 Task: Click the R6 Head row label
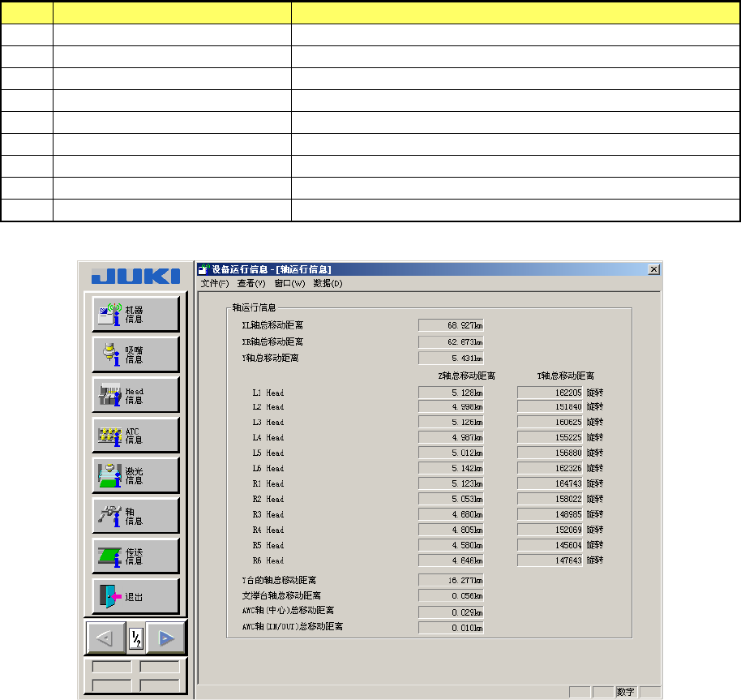(268, 561)
